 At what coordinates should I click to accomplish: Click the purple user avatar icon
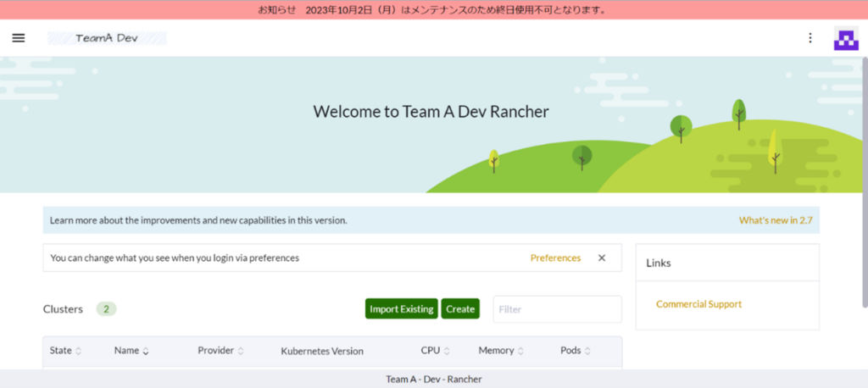(x=845, y=39)
